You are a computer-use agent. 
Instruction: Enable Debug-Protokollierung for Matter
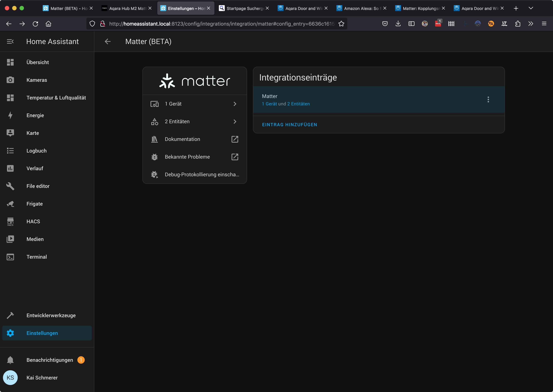click(x=194, y=174)
